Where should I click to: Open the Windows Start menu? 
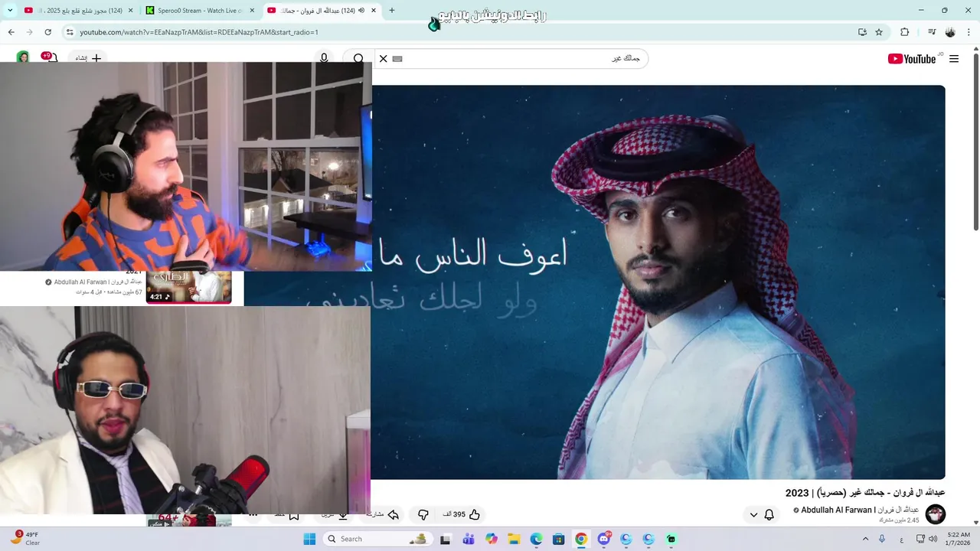pyautogui.click(x=309, y=539)
